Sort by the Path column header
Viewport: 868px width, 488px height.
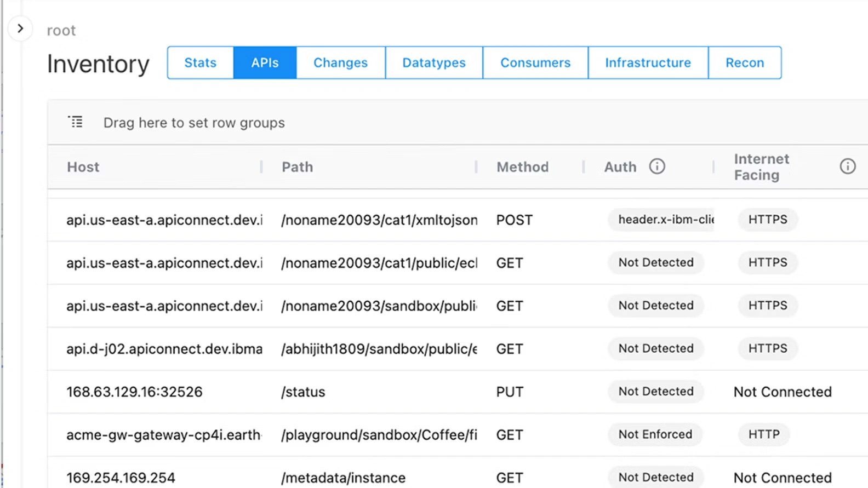click(298, 167)
